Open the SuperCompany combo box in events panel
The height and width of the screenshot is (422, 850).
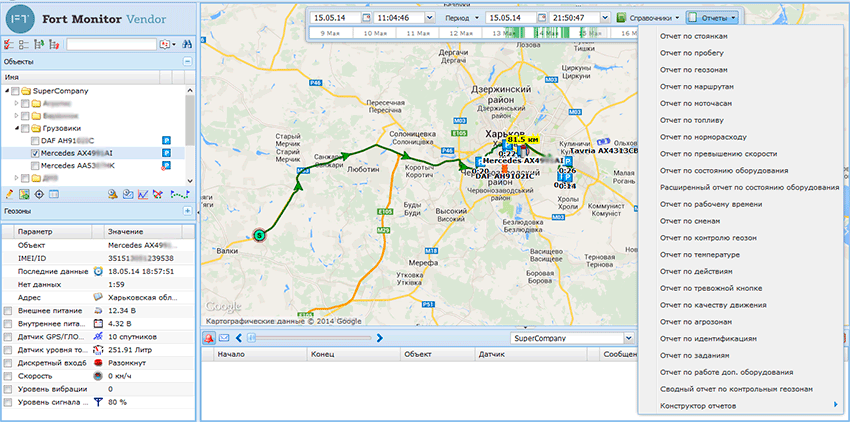[628, 339]
